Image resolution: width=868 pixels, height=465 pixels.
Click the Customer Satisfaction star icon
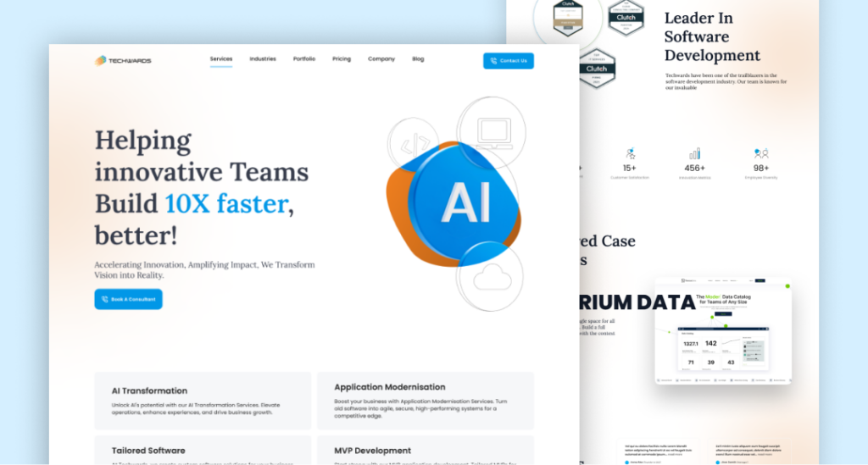coord(630,154)
